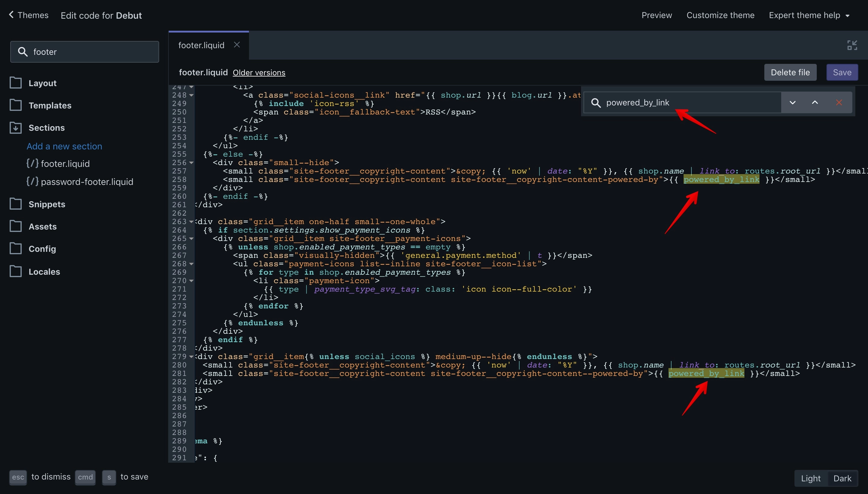Click the magnifier icon in file search
The height and width of the screenshot is (494, 868).
[x=23, y=52]
